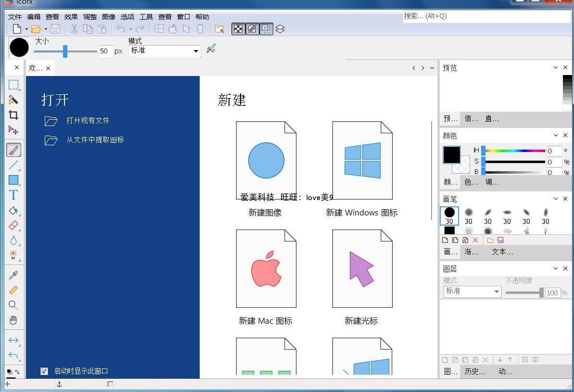Viewport: 574px width, 392px height.
Task: Click the image browse folder search icon
Action: point(219,29)
